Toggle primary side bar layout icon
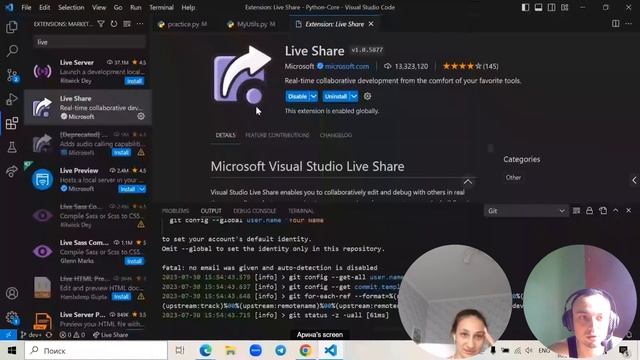 525,7
